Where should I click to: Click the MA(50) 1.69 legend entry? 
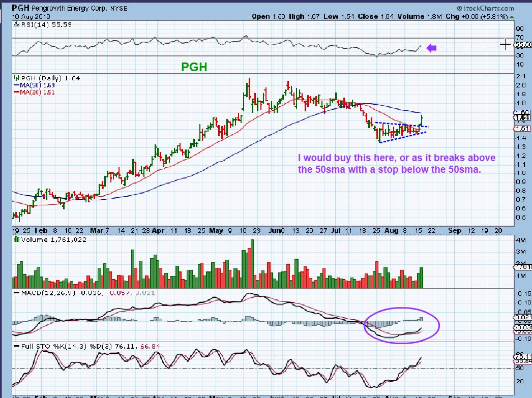(34, 85)
